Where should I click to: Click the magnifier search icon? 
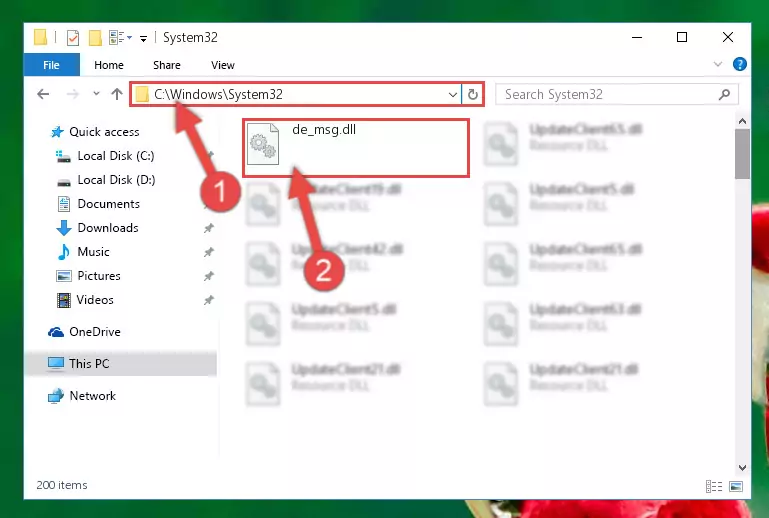(x=724, y=94)
